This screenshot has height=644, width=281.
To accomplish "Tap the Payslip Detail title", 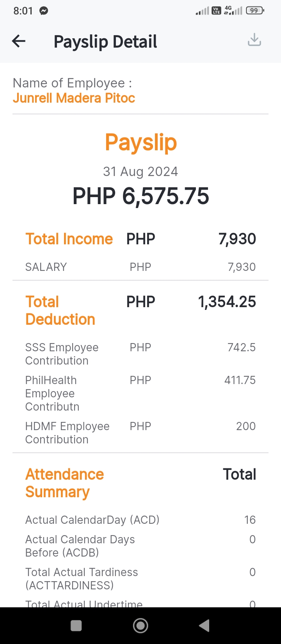I will pyautogui.click(x=105, y=42).
